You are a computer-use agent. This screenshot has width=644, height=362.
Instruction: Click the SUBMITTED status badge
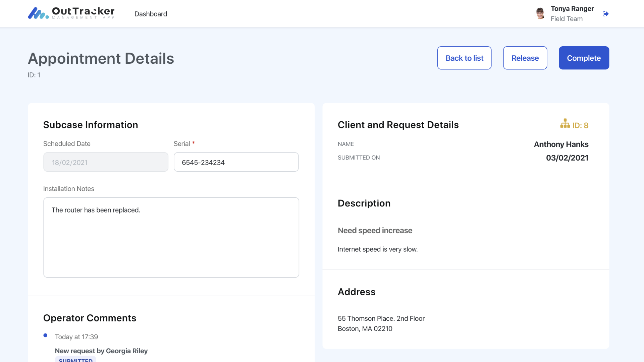(x=75, y=360)
